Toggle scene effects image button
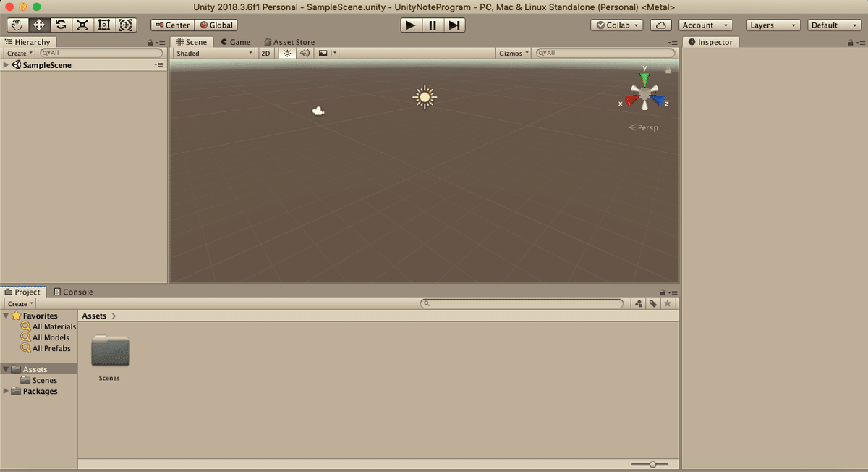The height and width of the screenshot is (472, 868). [323, 53]
